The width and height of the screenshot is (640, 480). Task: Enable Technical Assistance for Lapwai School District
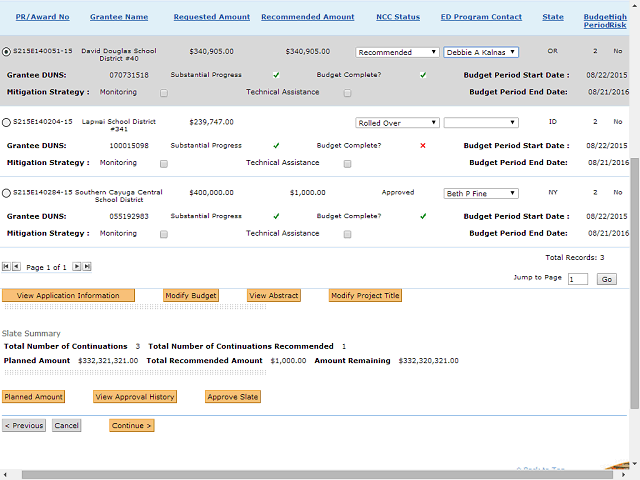[x=348, y=163]
